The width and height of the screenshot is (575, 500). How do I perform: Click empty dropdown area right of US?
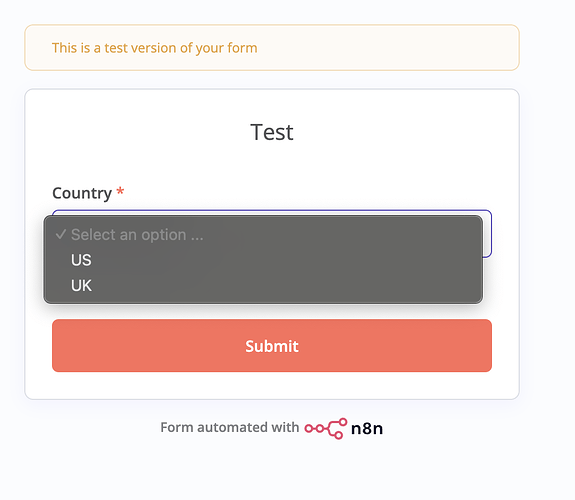coord(286,260)
